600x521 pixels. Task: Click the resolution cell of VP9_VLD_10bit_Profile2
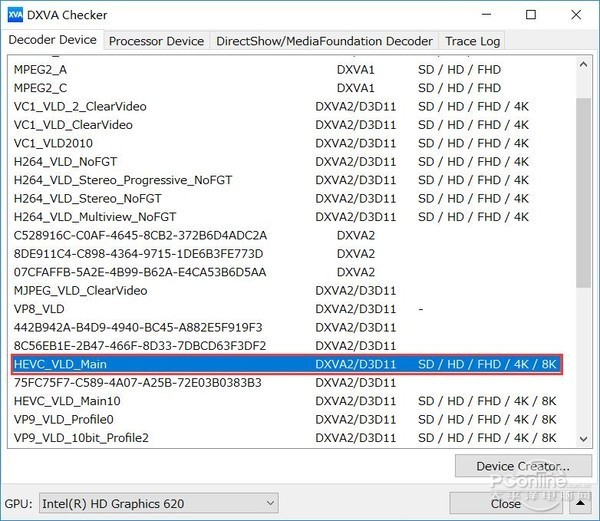point(487,438)
